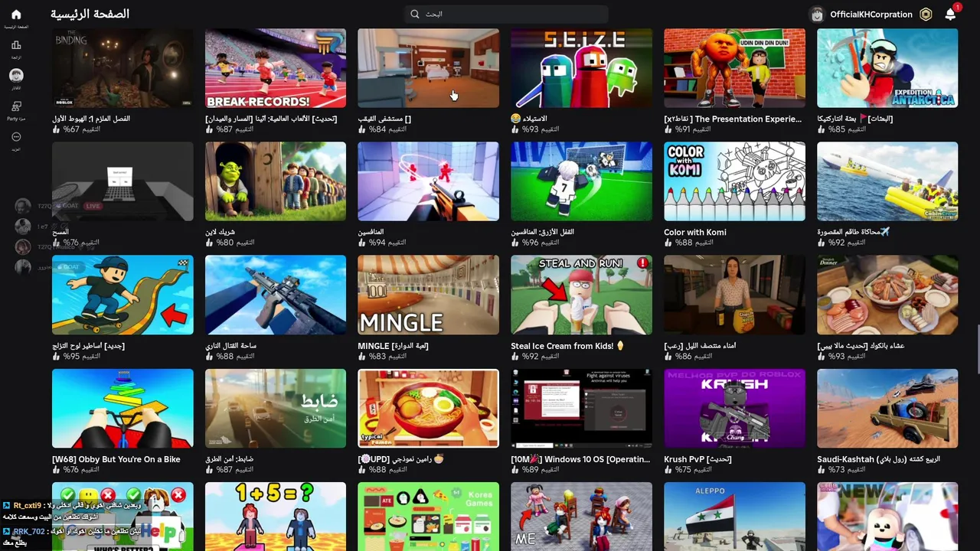Open The Binding game thumbnail
This screenshot has height=551, width=980.
pos(122,68)
